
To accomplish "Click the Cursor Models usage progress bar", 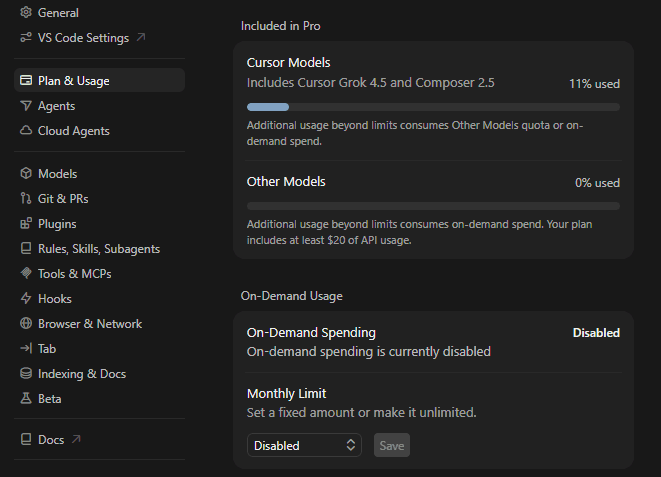I will (433, 107).
